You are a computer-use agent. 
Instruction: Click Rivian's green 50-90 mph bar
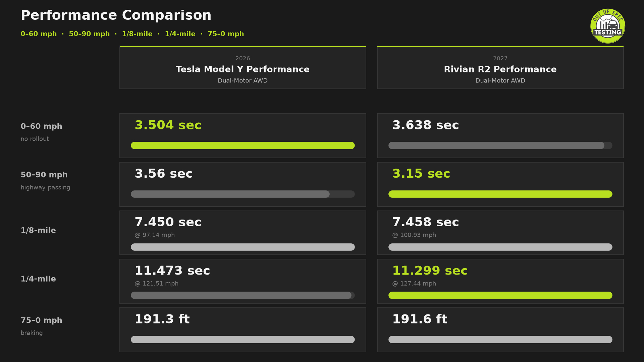[500, 194]
